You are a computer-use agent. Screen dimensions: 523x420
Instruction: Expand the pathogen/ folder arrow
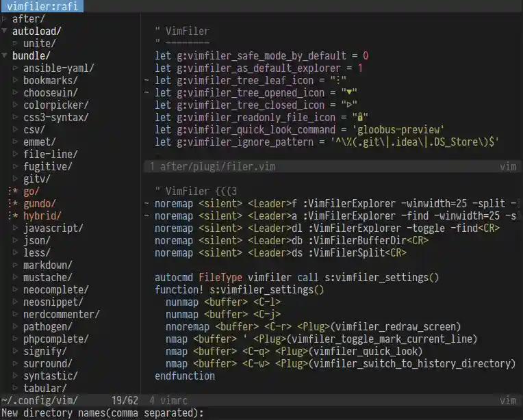[15, 327]
